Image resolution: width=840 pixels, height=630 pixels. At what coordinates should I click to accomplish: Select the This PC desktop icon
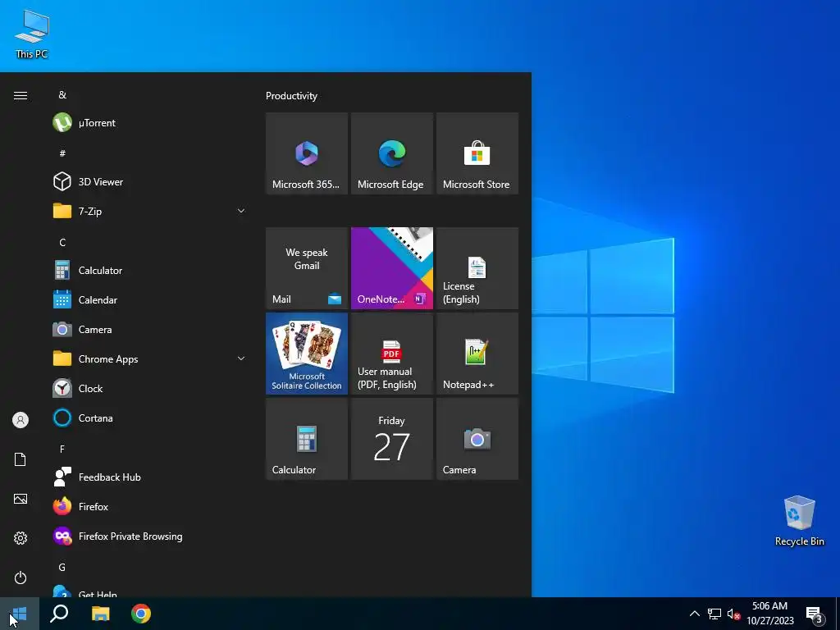[32, 34]
